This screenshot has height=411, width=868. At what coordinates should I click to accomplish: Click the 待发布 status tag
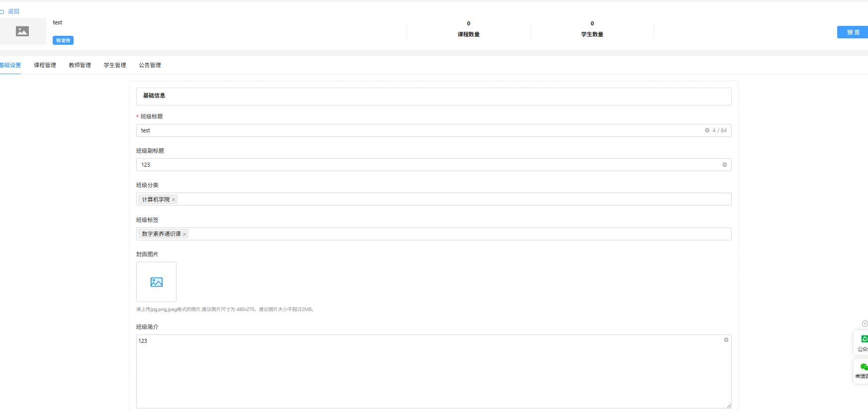click(63, 41)
